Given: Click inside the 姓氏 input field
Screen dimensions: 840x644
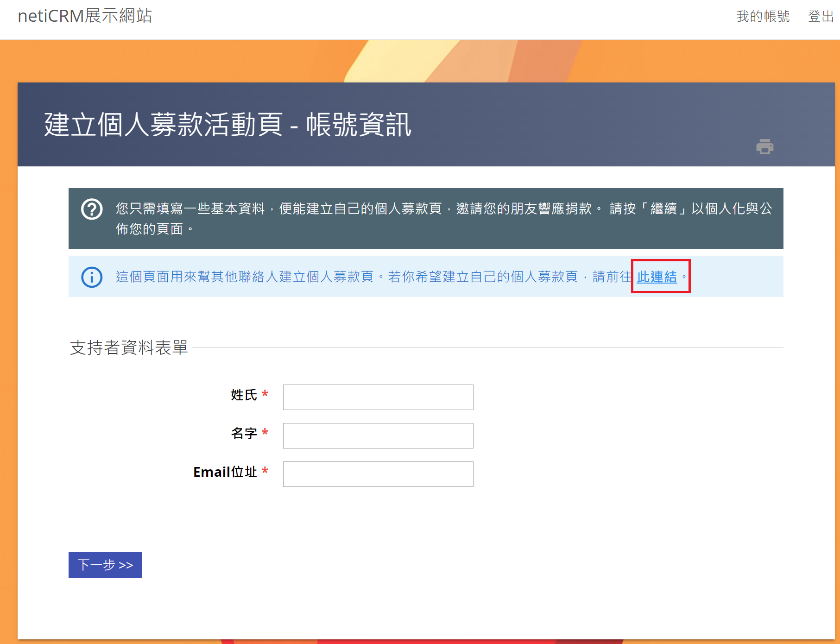Looking at the screenshot, I should pos(378,397).
